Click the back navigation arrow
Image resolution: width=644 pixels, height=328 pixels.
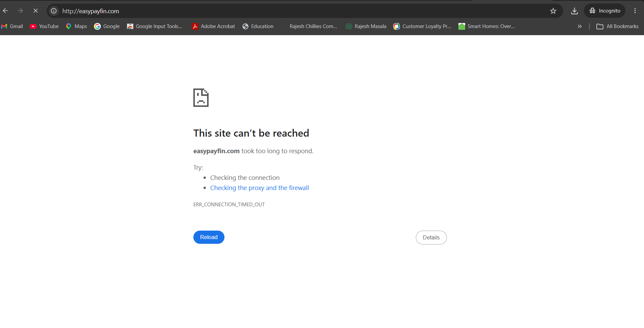click(5, 11)
